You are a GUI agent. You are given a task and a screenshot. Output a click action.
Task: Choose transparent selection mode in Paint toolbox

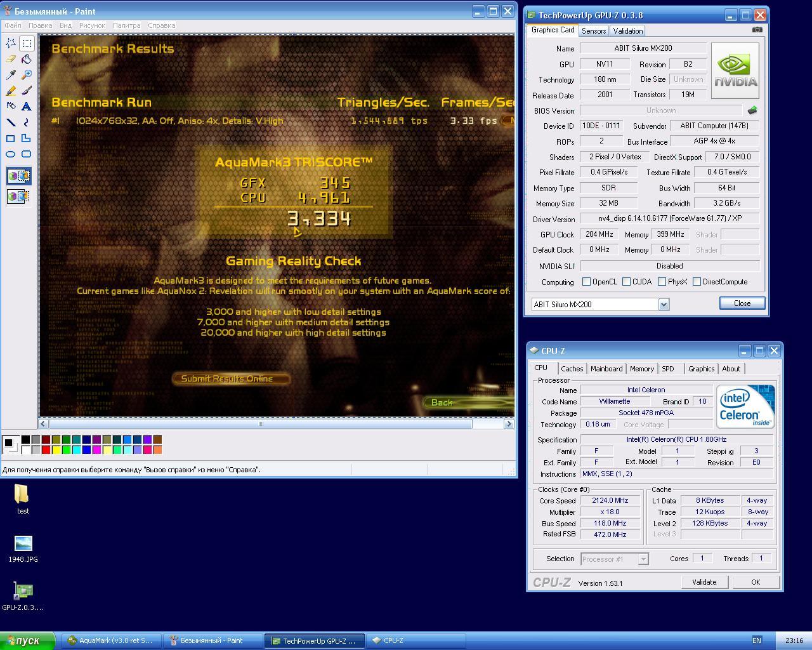coord(18,196)
